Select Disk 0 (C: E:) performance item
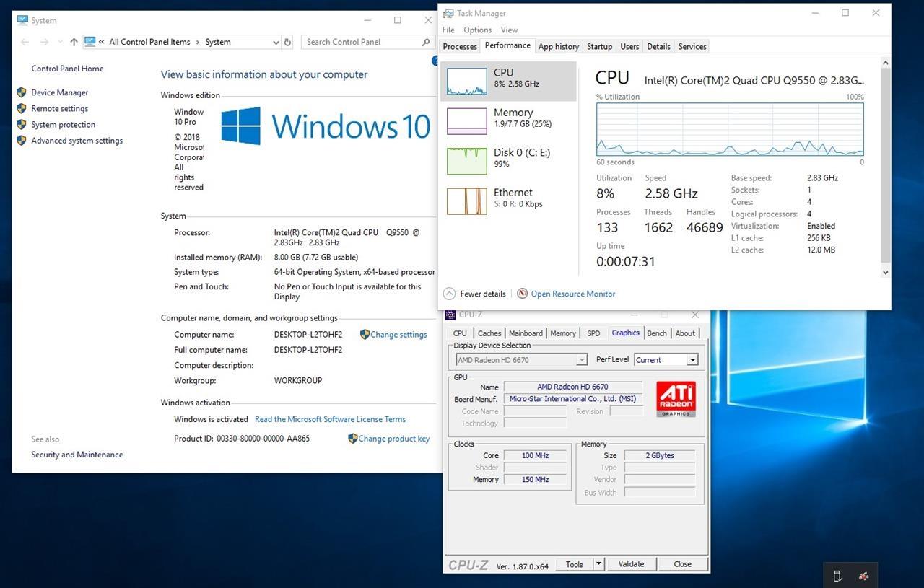This screenshot has height=588, width=924. pos(508,161)
